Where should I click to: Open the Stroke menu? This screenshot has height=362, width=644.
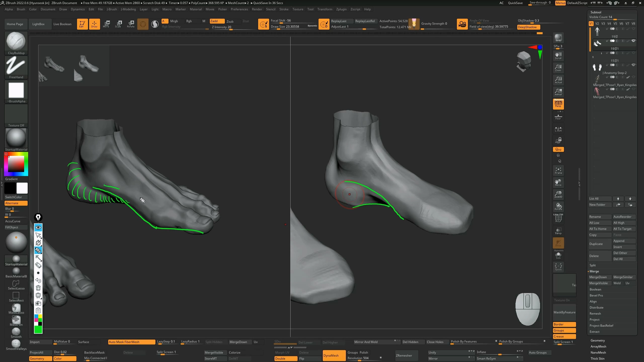coord(284,9)
